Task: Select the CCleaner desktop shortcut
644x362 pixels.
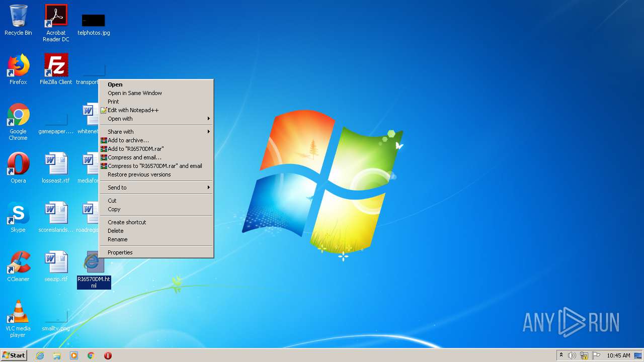Action: coord(18,266)
